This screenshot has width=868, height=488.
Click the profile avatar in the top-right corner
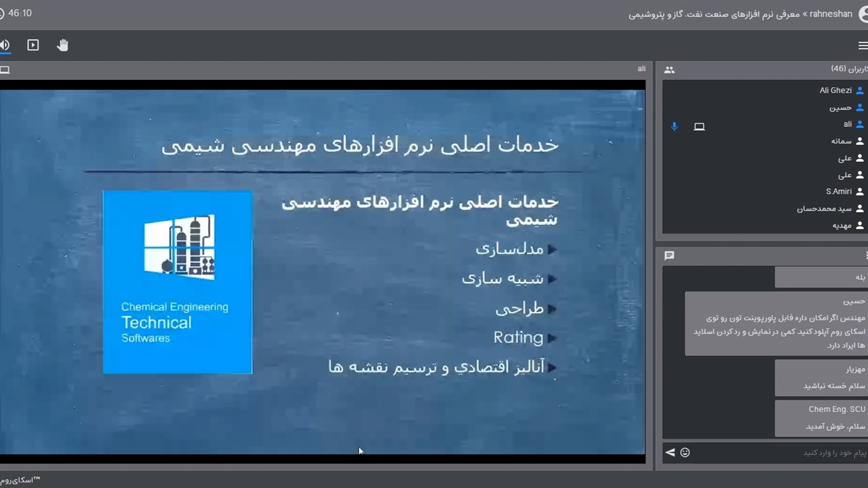click(x=864, y=14)
